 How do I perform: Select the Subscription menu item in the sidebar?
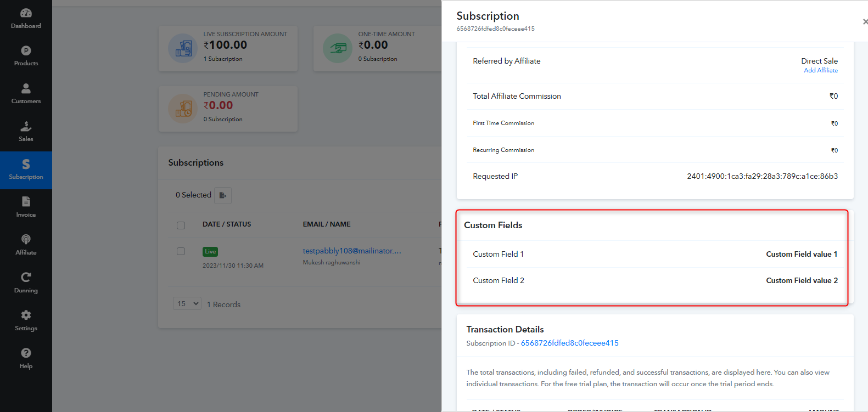pyautogui.click(x=26, y=170)
